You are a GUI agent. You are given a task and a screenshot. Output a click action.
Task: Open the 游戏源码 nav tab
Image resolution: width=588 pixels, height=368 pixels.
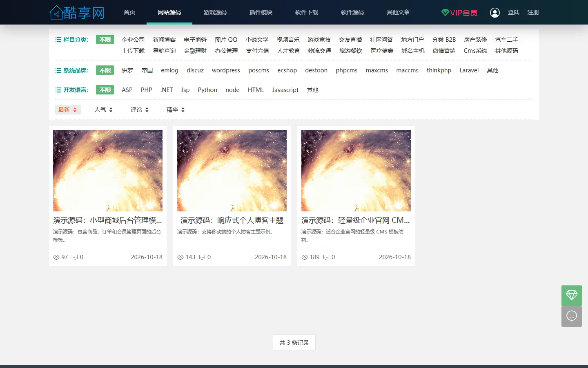click(x=215, y=12)
